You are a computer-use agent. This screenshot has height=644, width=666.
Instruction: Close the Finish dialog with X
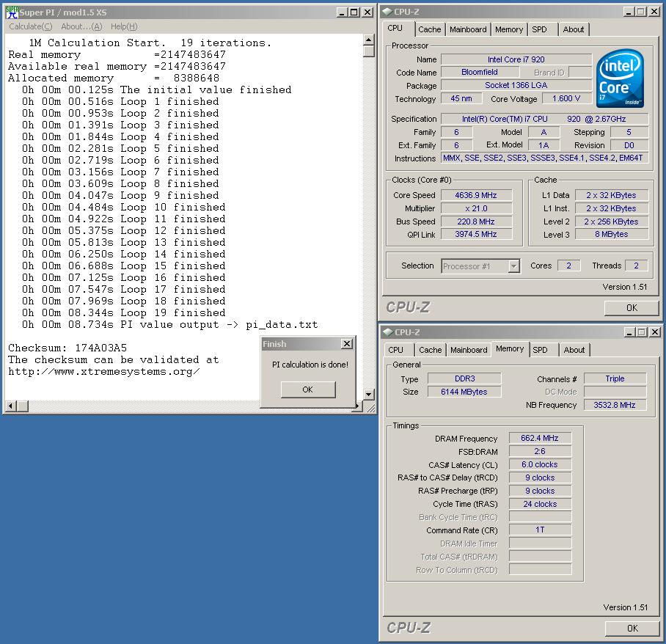tap(347, 344)
